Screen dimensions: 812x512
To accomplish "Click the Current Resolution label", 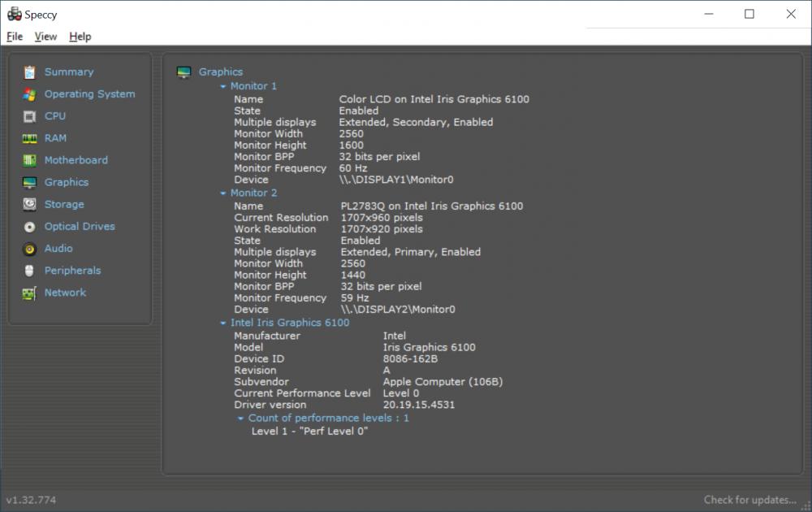I will tap(281, 218).
